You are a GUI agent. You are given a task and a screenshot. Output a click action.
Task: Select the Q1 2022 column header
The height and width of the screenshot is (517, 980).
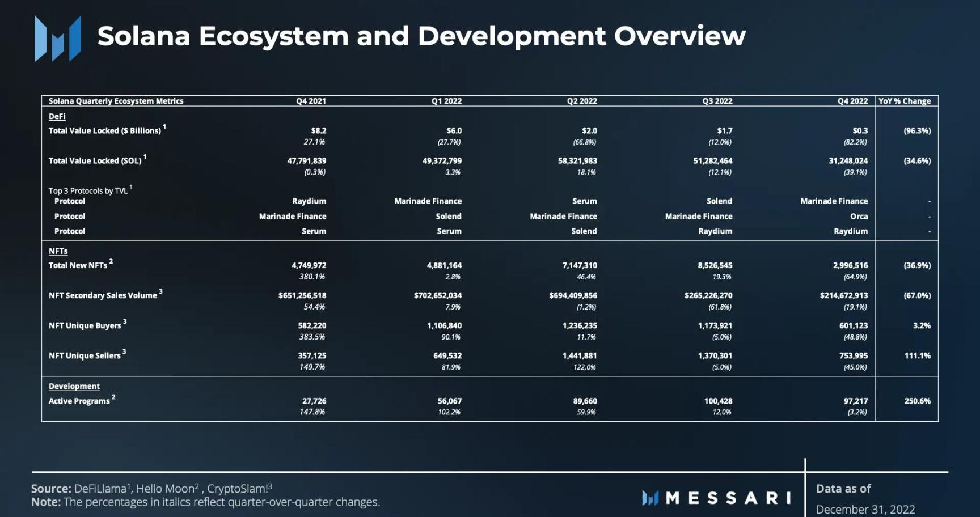coord(446,101)
